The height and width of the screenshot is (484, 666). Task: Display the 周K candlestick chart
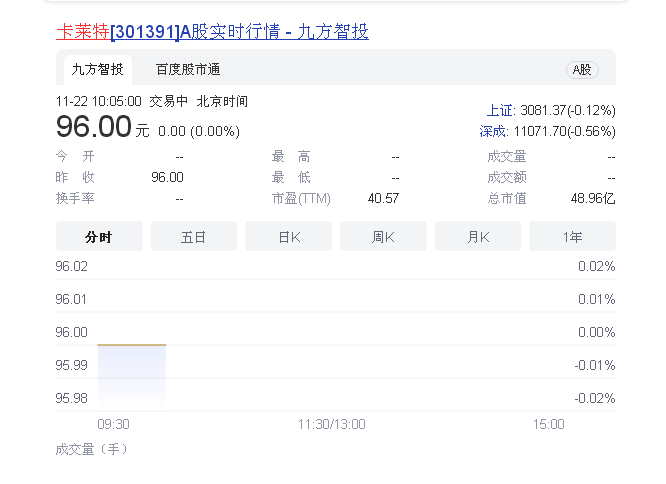383,237
